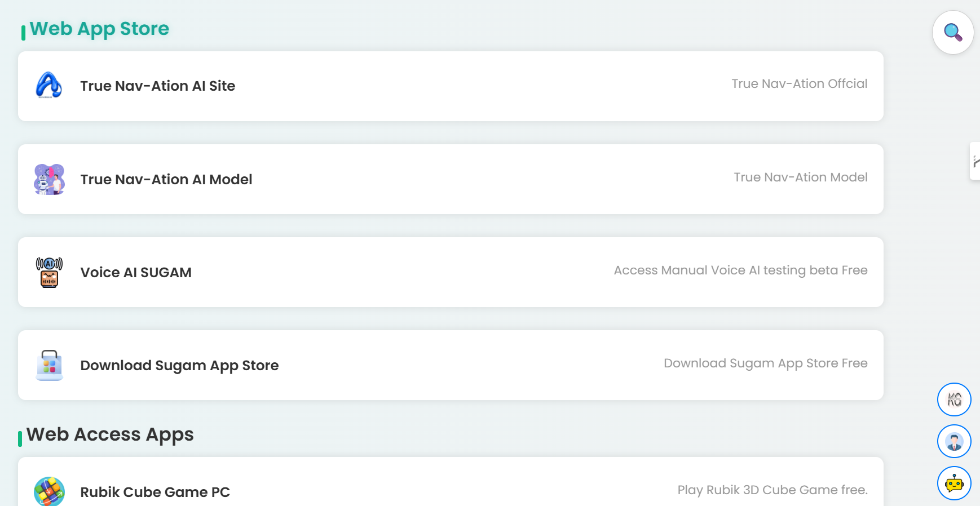Click the Download Sugam App Store title
Screen dimensions: 980x506
(179, 366)
